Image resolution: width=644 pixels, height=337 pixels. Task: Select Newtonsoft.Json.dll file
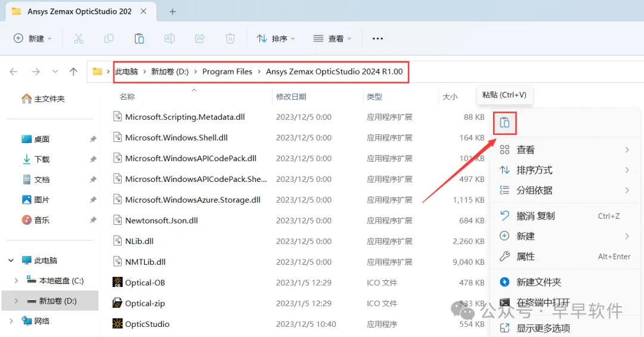[x=155, y=220]
